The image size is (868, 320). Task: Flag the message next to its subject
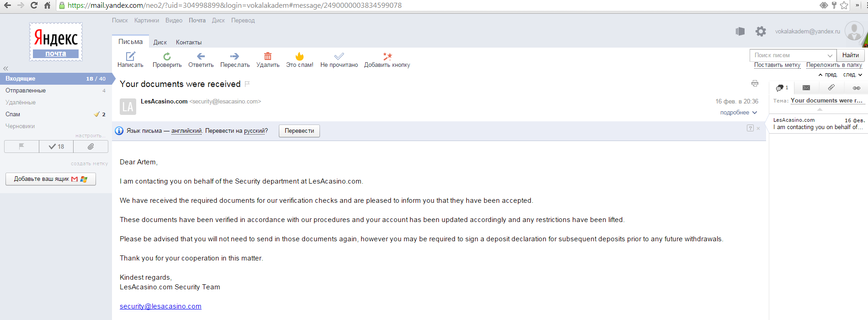click(247, 84)
